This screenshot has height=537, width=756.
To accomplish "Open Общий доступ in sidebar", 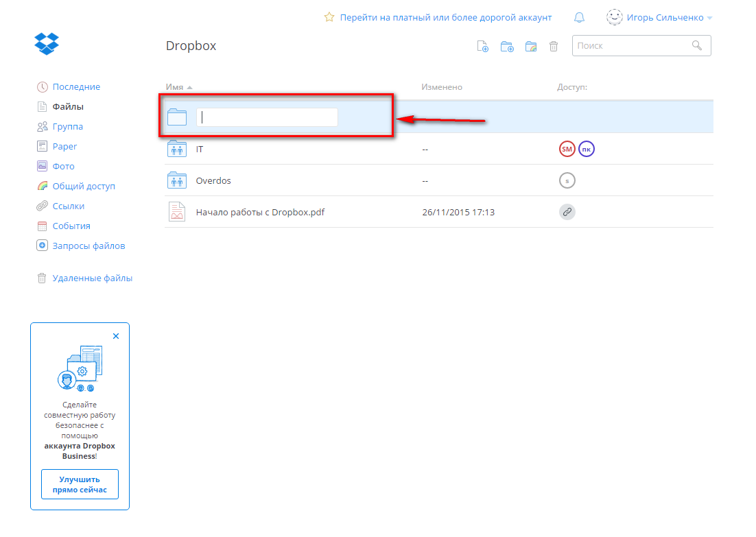I will [x=84, y=186].
